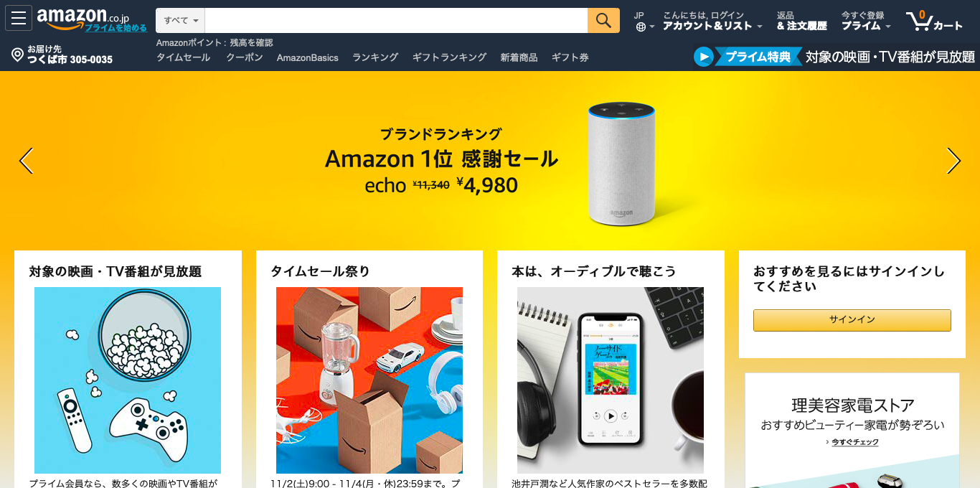Image resolution: width=980 pixels, height=488 pixels.
Task: Click the 返品&注文履歴 link
Action: click(x=801, y=21)
